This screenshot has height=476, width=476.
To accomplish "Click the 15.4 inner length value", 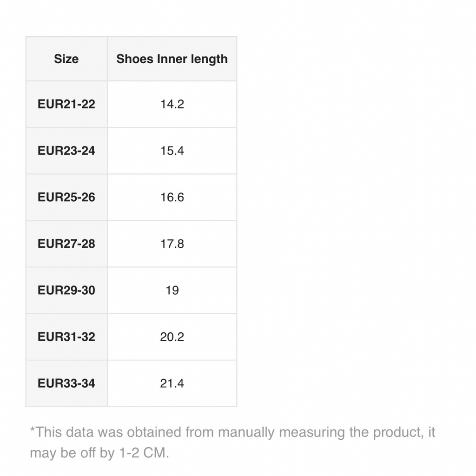I will (172, 151).
